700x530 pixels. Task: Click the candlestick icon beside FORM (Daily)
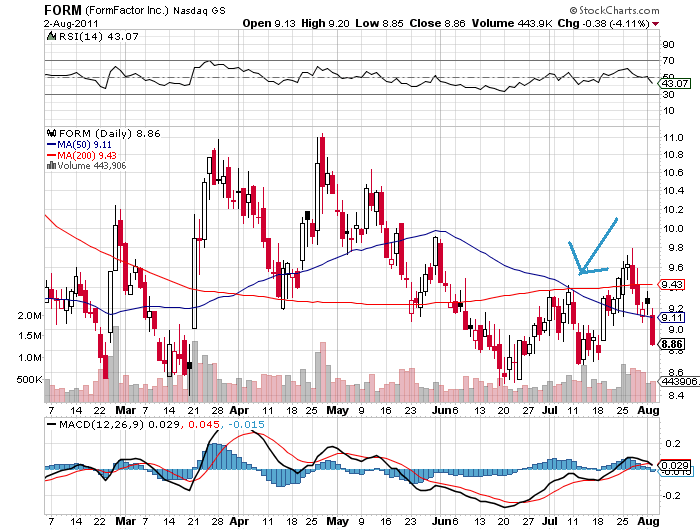51,133
